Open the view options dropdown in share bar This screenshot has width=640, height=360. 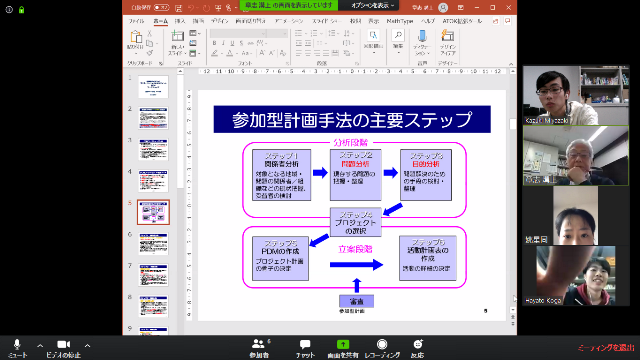[x=373, y=5]
